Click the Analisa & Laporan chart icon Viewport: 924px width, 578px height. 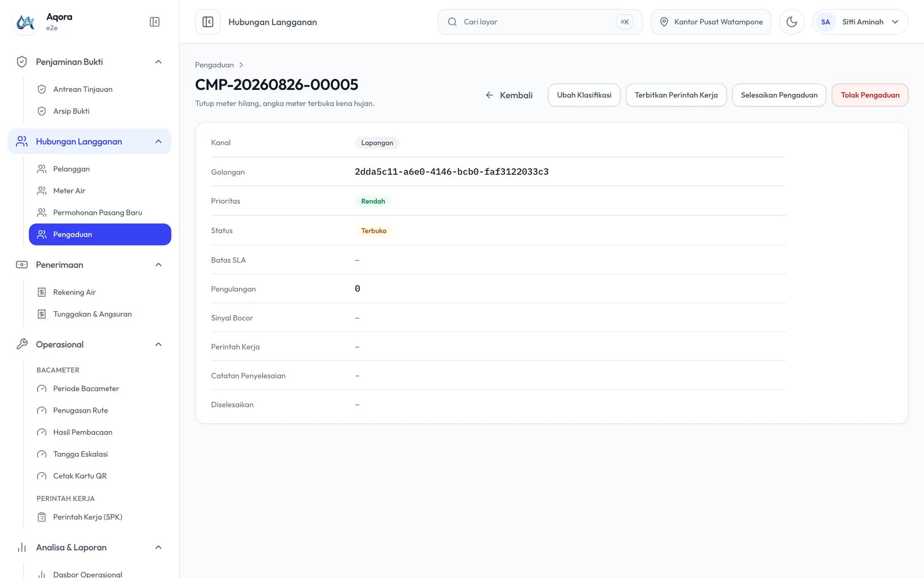point(22,547)
